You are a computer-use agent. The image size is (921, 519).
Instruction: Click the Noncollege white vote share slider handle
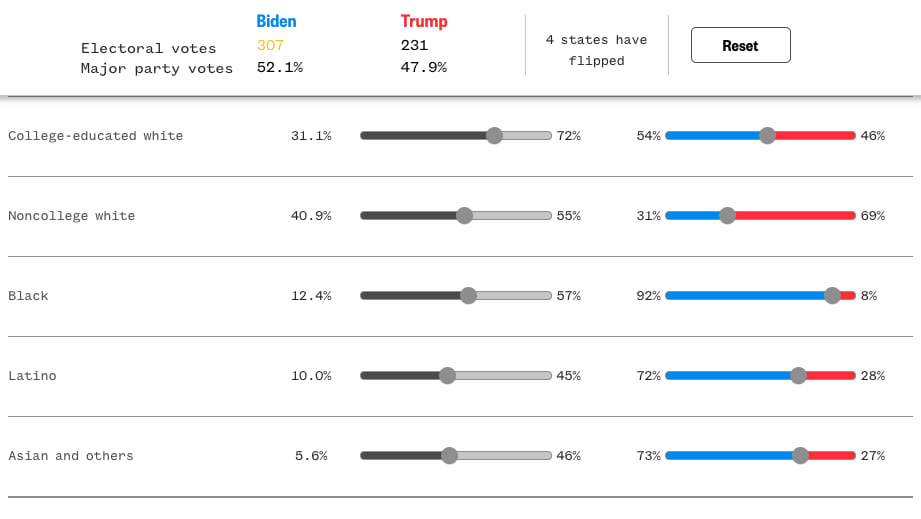727,216
